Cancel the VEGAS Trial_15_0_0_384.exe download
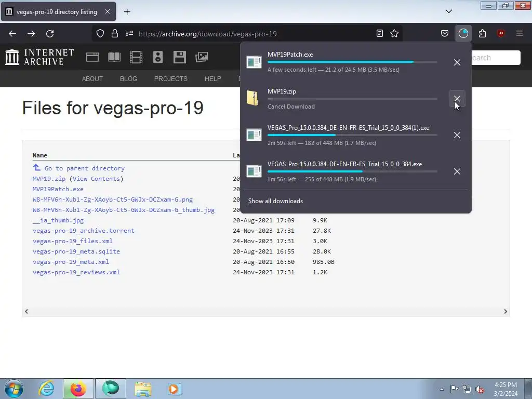 pyautogui.click(x=457, y=171)
